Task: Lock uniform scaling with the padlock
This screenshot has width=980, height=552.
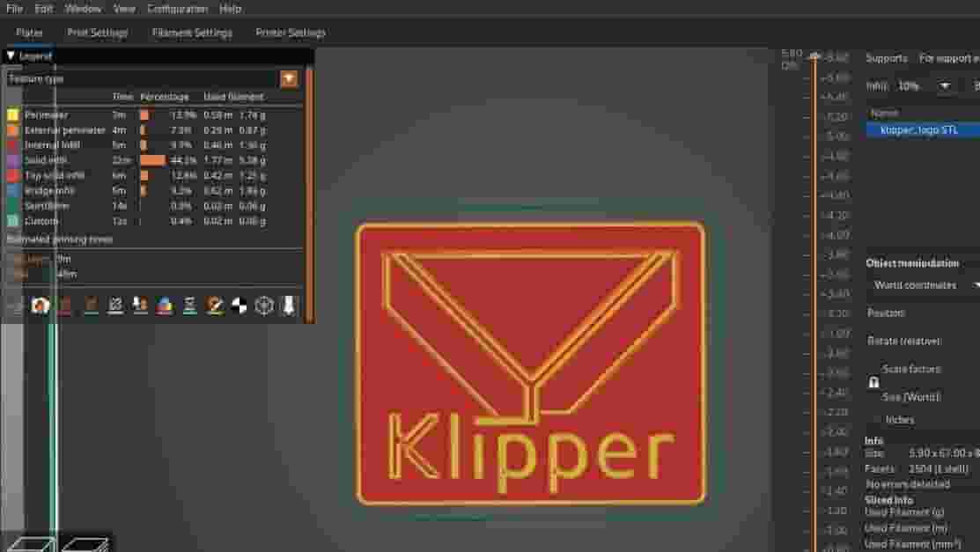Action: click(x=873, y=382)
